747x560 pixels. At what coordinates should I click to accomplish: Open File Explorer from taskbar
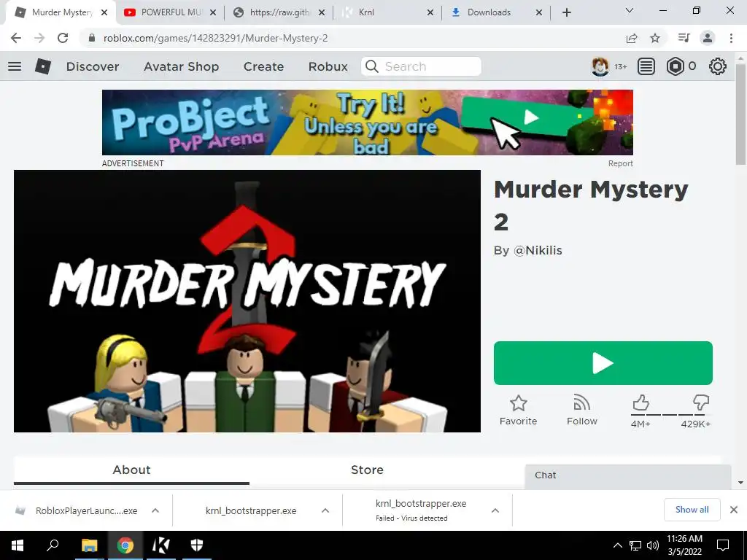89,545
